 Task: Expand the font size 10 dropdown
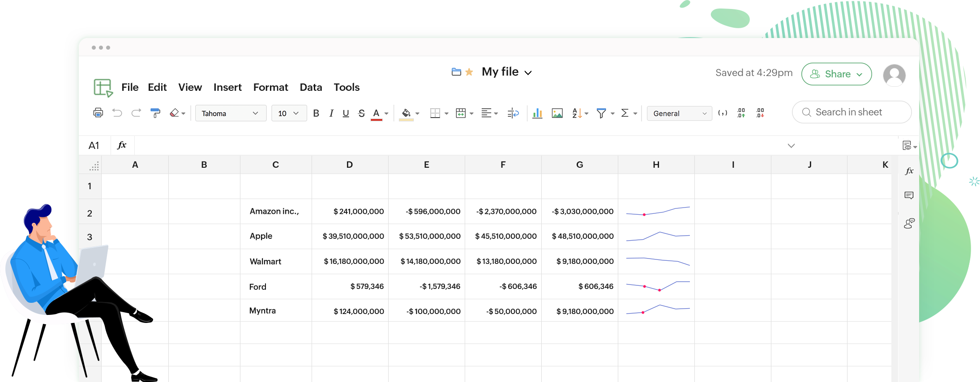click(x=289, y=113)
